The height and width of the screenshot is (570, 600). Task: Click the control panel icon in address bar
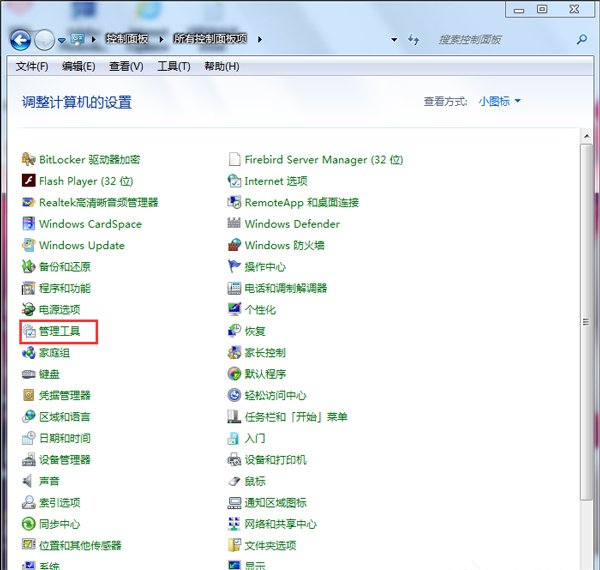pyautogui.click(x=77, y=39)
